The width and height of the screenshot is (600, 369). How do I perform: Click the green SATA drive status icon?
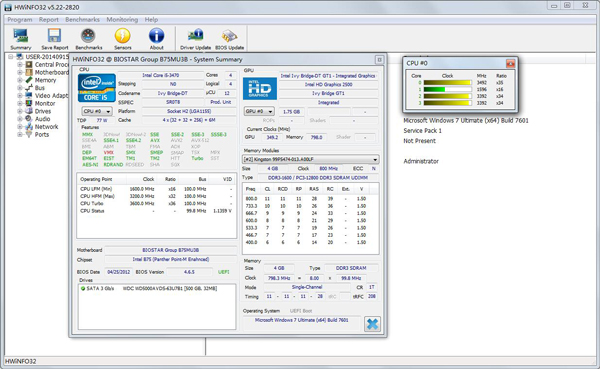(x=83, y=289)
